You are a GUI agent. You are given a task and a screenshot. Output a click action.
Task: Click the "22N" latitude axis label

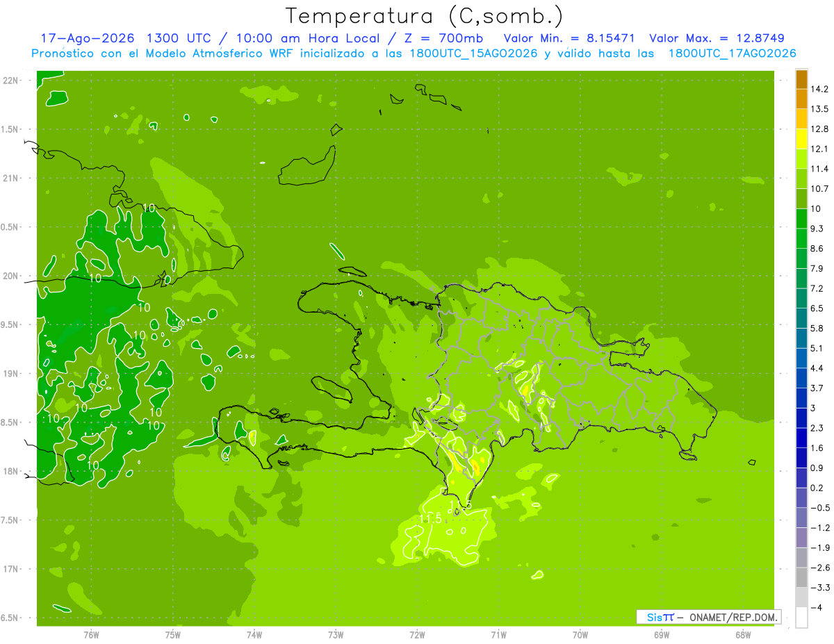click(x=12, y=81)
